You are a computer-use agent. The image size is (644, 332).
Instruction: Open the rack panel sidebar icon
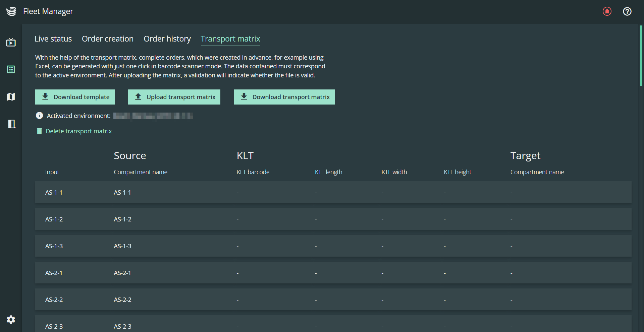11,124
